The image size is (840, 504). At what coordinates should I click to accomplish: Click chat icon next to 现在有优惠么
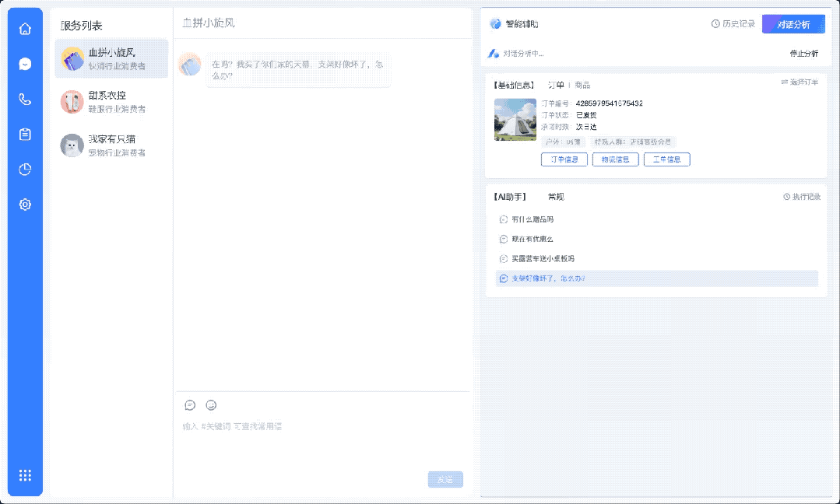point(504,239)
